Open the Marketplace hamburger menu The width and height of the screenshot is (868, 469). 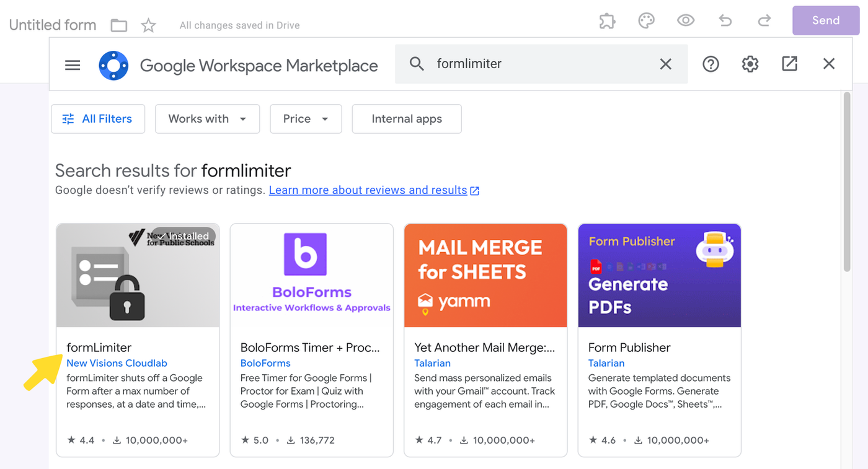tap(73, 65)
